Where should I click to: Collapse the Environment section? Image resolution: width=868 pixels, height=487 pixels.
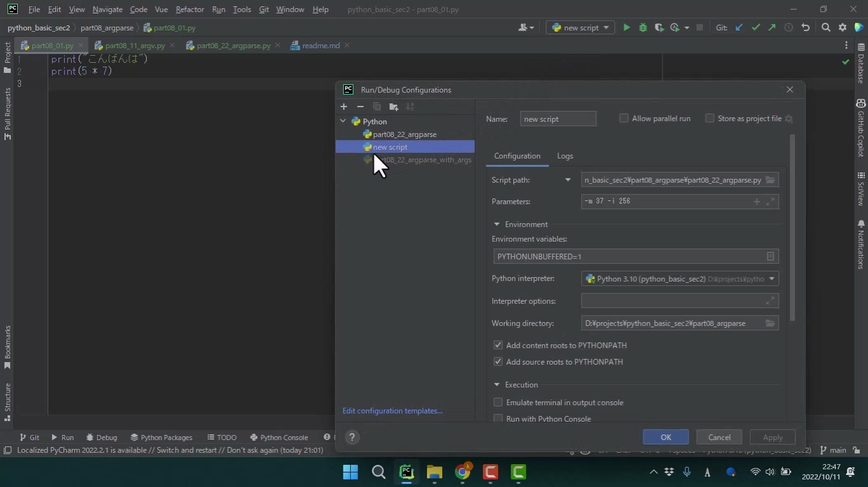coord(497,224)
